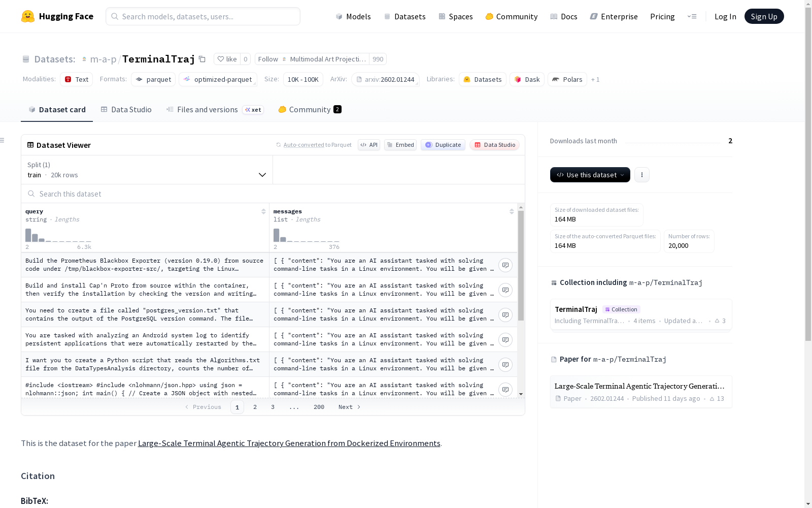The image size is (812, 508).
Task: Show the +1 additional libraries
Action: (595, 79)
